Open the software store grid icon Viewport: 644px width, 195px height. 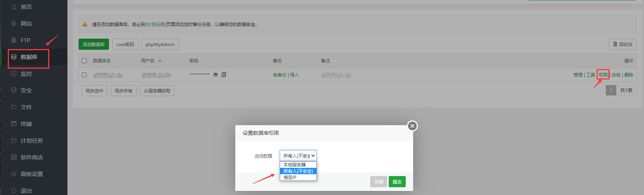[14, 157]
